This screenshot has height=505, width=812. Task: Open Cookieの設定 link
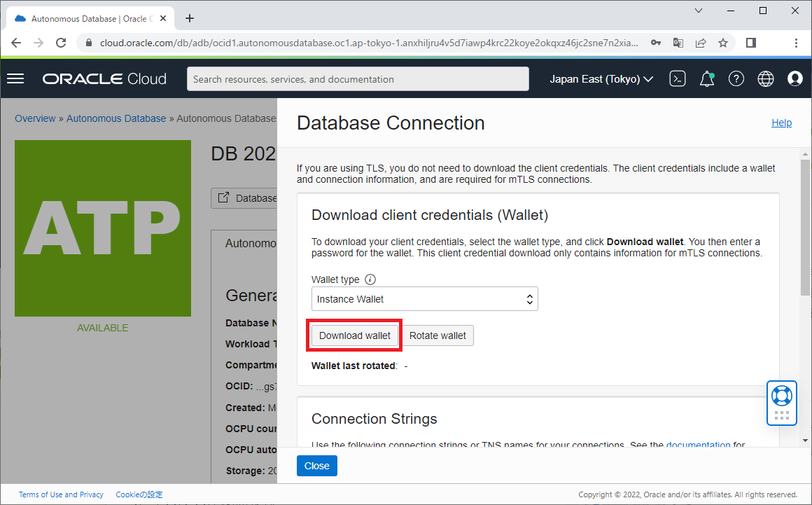point(139,494)
